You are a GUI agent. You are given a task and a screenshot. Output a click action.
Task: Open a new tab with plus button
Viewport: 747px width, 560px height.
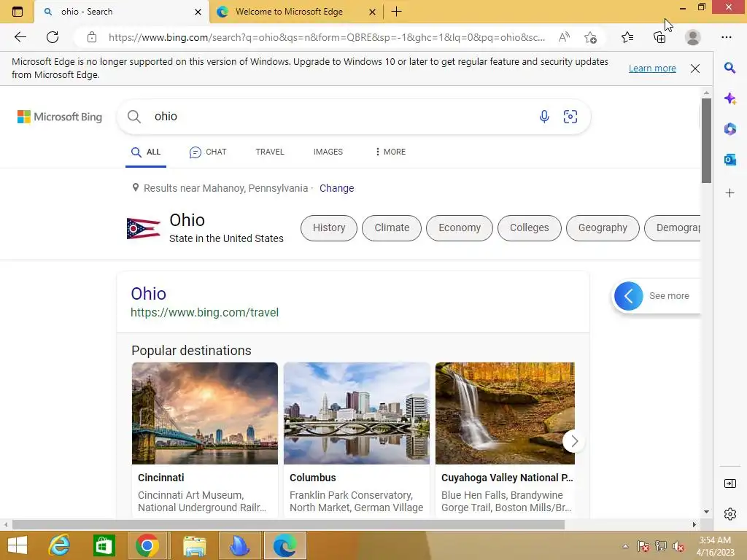396,12
